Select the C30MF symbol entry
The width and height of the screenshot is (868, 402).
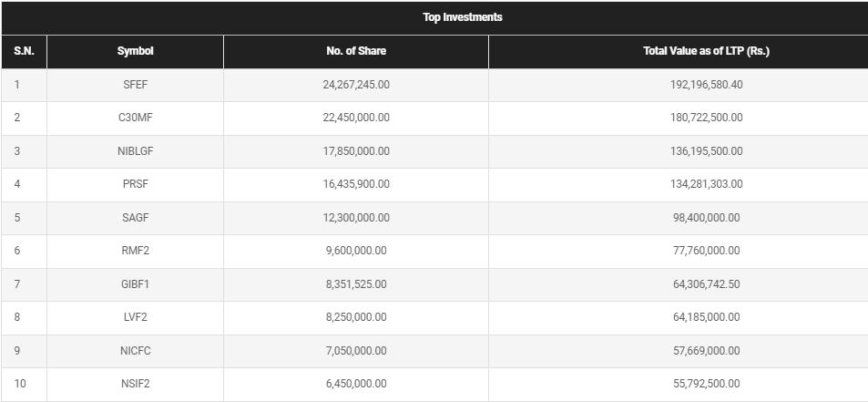click(x=135, y=118)
